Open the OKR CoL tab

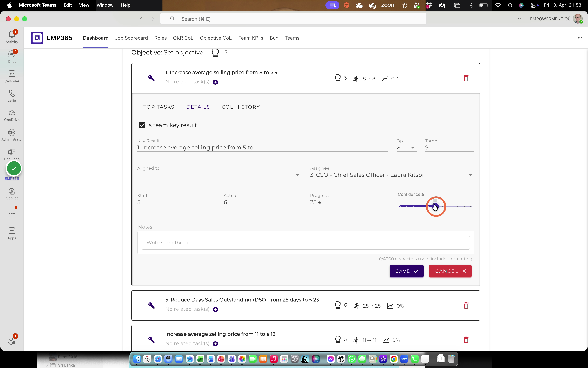[183, 38]
